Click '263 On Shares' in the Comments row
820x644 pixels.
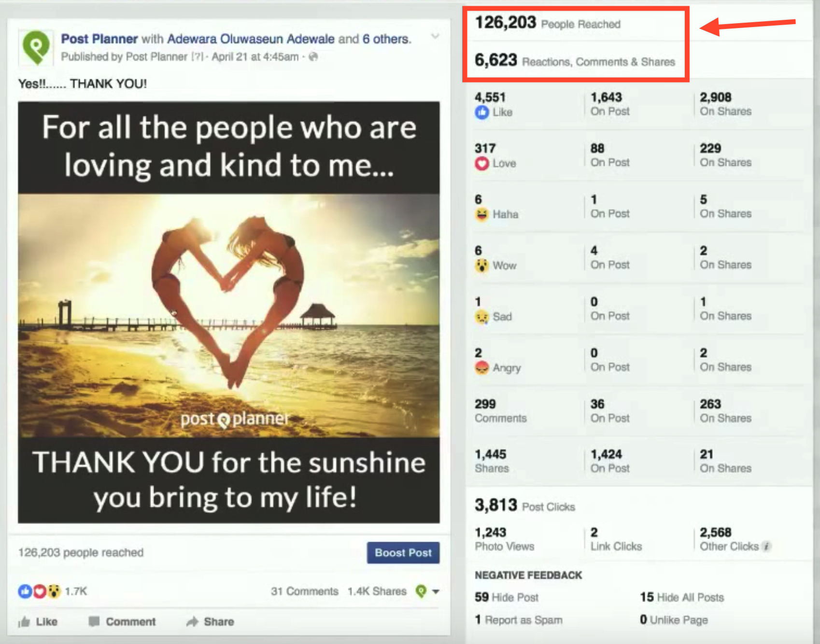[x=726, y=411]
